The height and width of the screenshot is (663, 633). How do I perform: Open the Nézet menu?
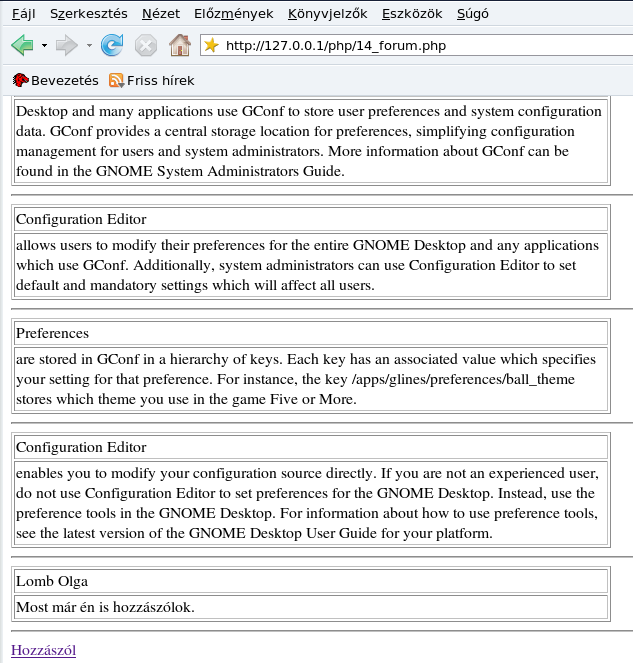[161, 14]
